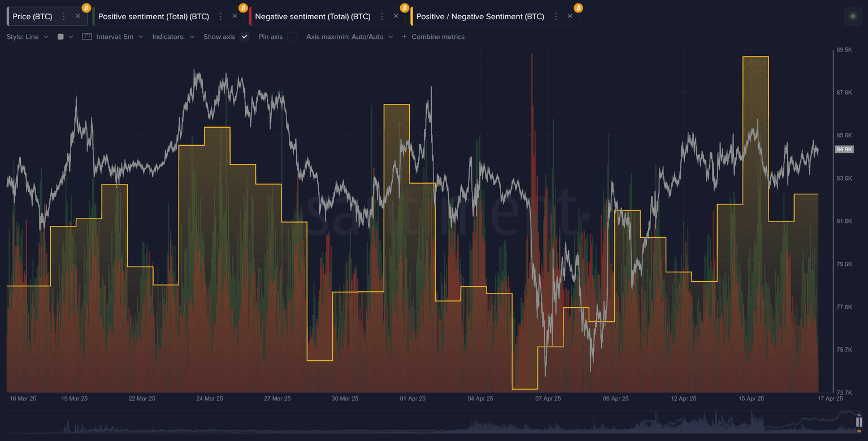The image size is (868, 441).
Task: Select the Positive / Negative Sentiment (BTC) tab
Action: point(480,16)
